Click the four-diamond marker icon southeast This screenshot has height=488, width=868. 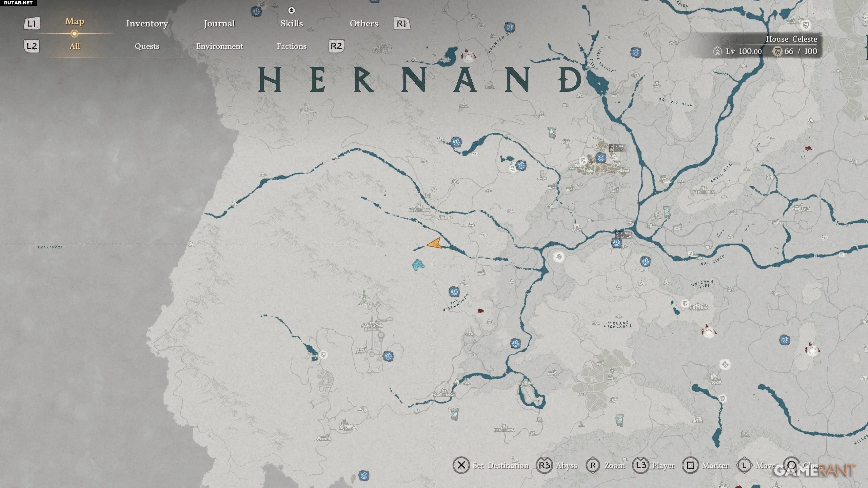point(725,365)
